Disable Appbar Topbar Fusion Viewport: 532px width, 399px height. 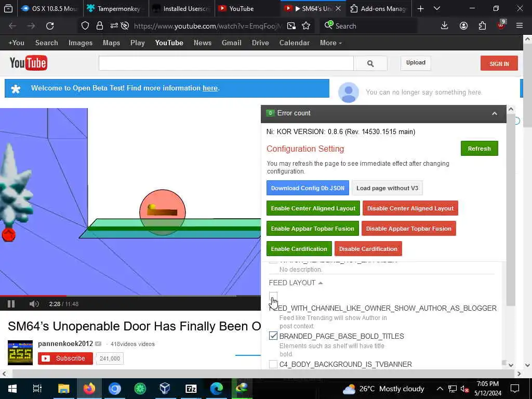click(x=408, y=229)
